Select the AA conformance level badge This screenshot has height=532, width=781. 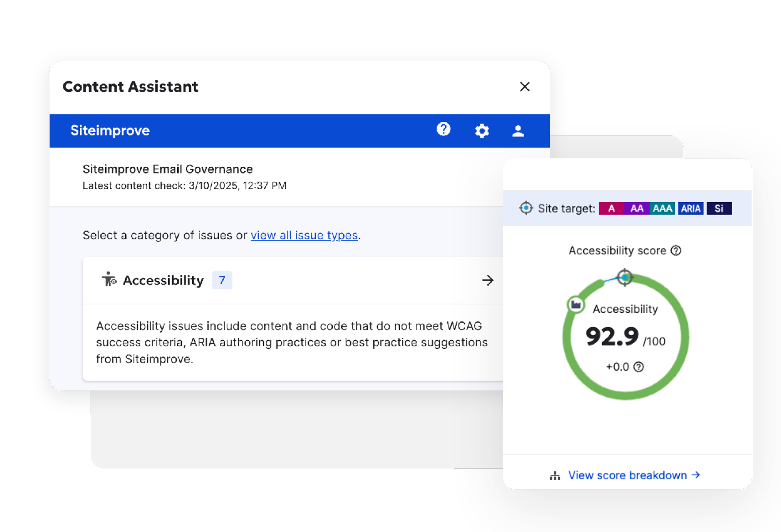click(637, 208)
